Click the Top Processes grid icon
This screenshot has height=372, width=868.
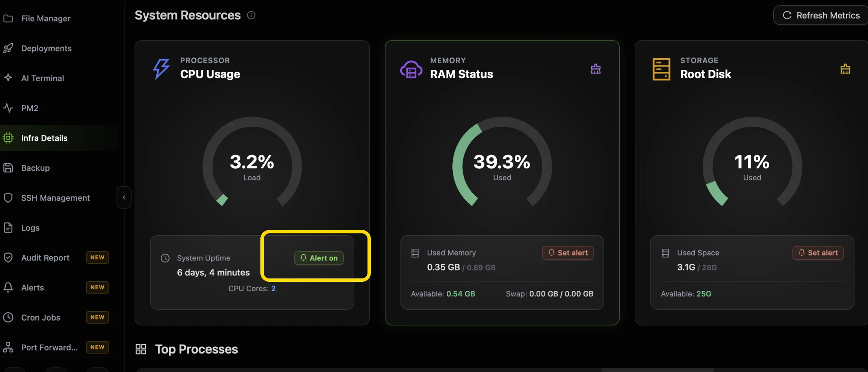(141, 349)
